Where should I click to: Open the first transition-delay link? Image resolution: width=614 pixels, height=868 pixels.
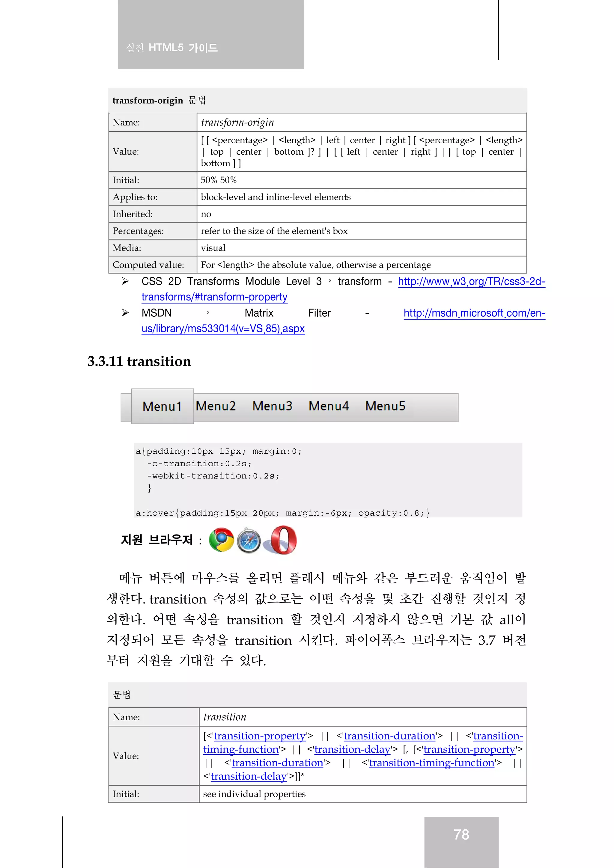[x=352, y=749]
